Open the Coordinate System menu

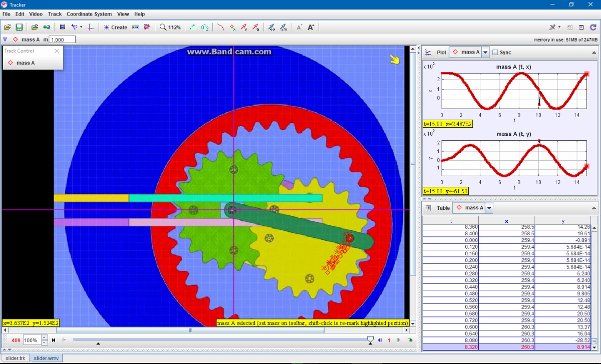pos(89,14)
